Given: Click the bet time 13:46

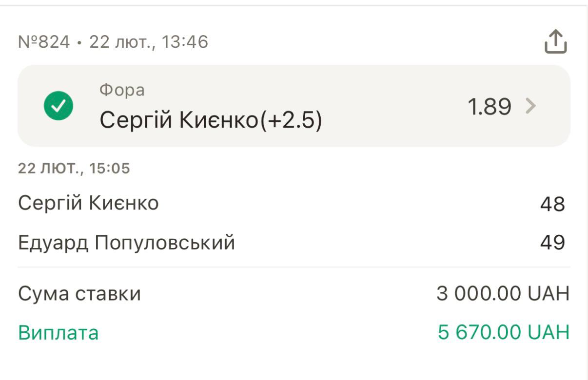Looking at the screenshot, I should (x=185, y=42).
